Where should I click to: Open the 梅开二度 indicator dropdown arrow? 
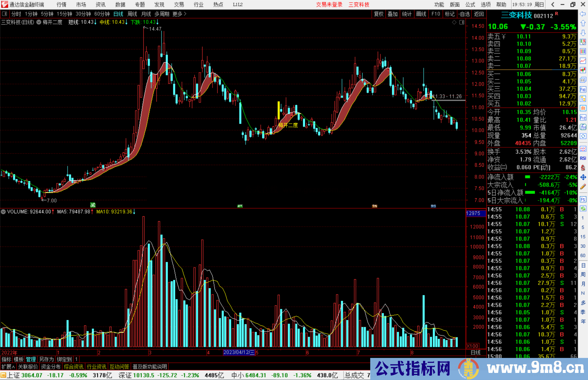(x=39, y=22)
